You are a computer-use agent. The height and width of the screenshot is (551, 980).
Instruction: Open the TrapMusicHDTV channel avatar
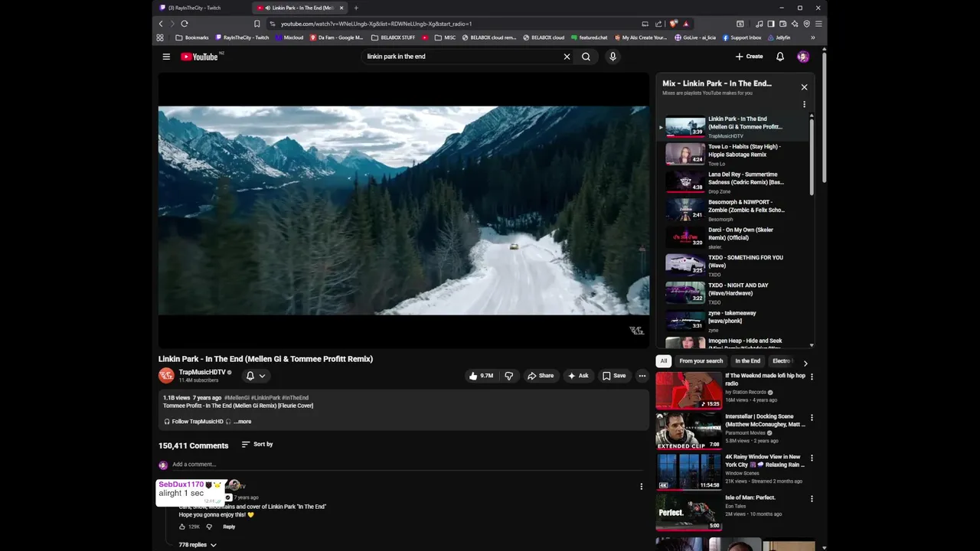pyautogui.click(x=166, y=376)
